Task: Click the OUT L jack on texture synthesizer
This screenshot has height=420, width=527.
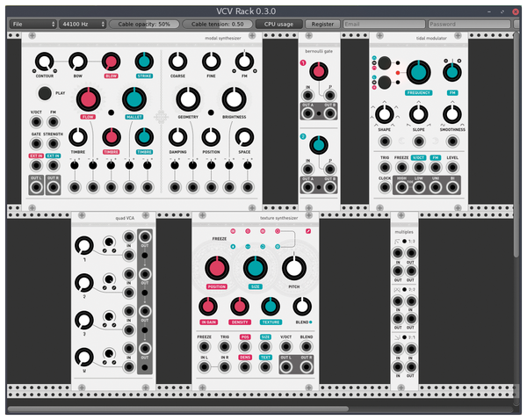Action: click(285, 367)
